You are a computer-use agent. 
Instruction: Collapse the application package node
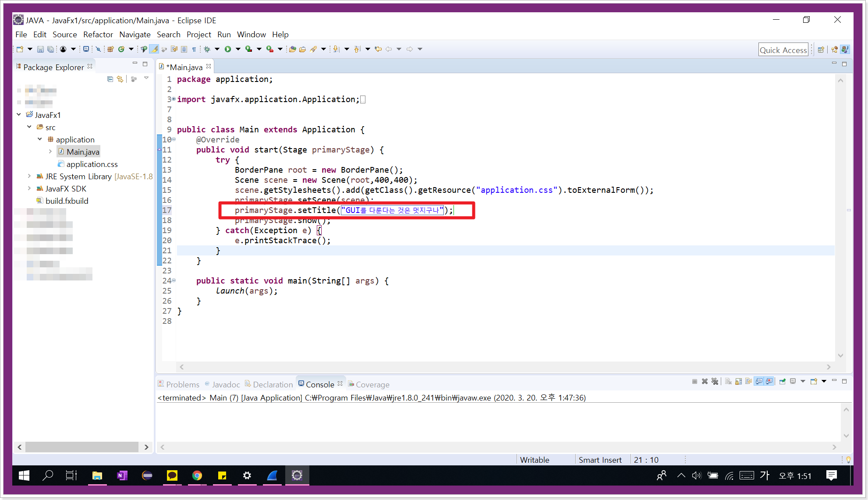tap(40, 139)
